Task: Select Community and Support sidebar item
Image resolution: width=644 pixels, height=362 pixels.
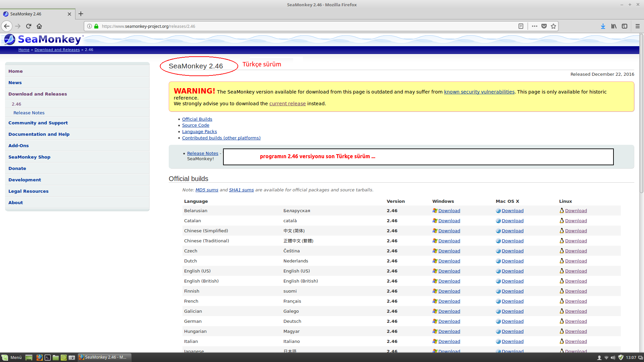Action: click(38, 123)
